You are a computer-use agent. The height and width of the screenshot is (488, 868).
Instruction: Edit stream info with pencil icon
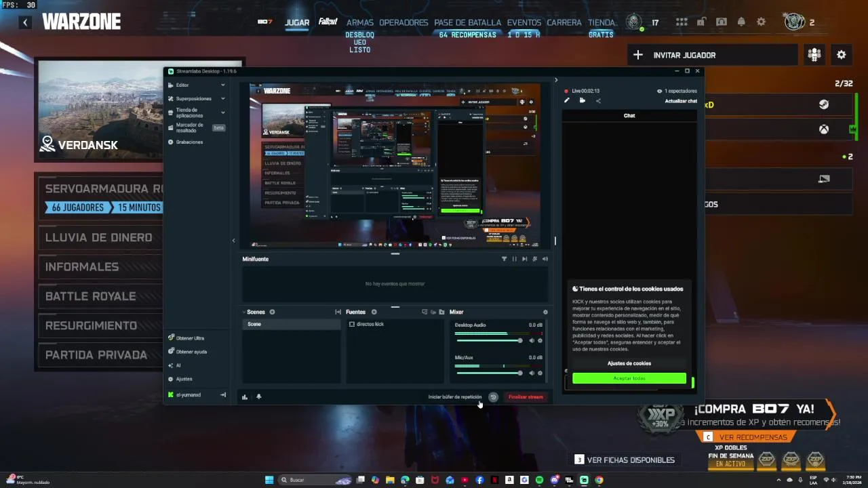coord(567,100)
